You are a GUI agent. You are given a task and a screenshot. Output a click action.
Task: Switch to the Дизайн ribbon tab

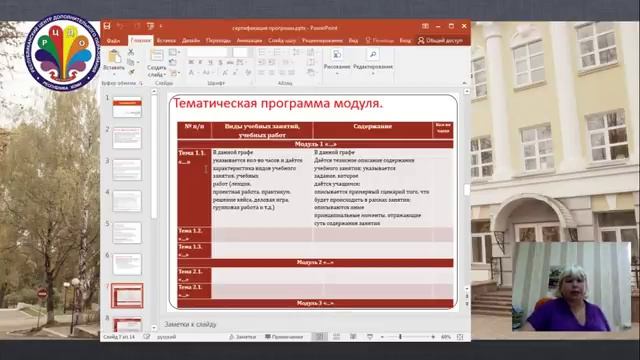click(191, 41)
